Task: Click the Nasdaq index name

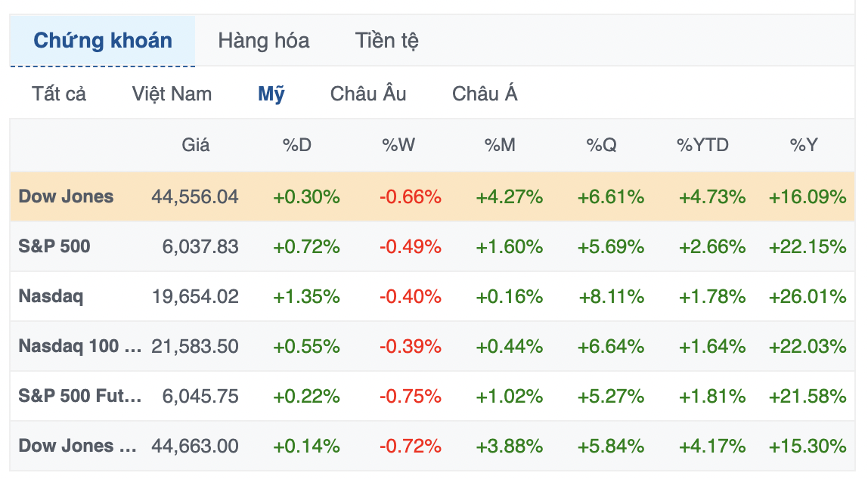Action: [x=51, y=296]
